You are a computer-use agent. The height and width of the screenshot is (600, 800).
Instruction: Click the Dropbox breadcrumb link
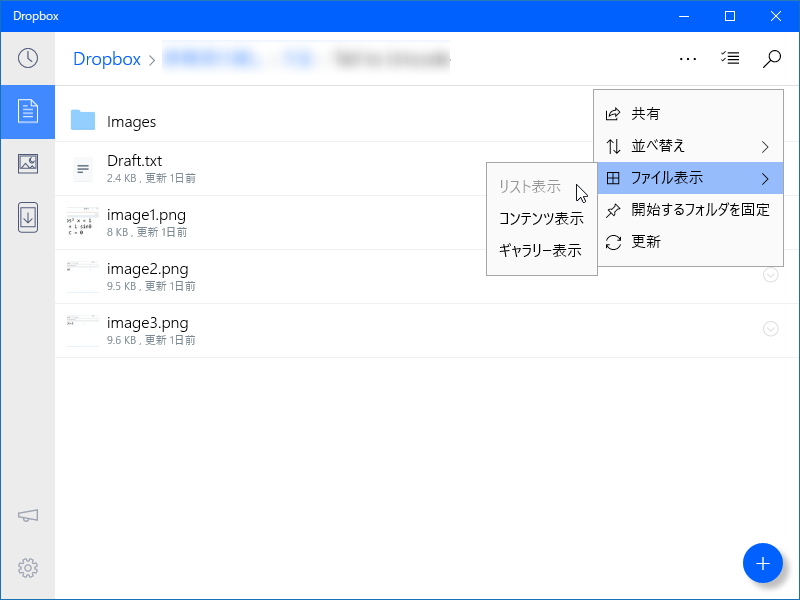106,59
